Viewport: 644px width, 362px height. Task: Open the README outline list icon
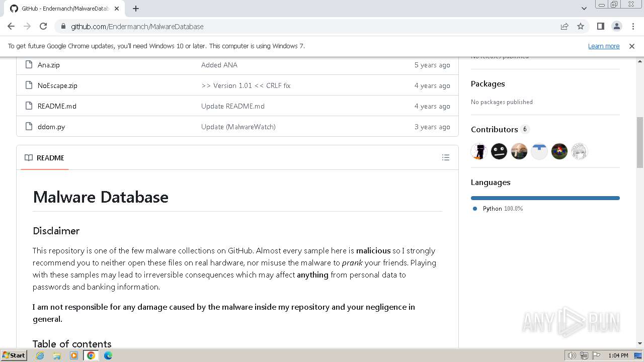coord(445,158)
